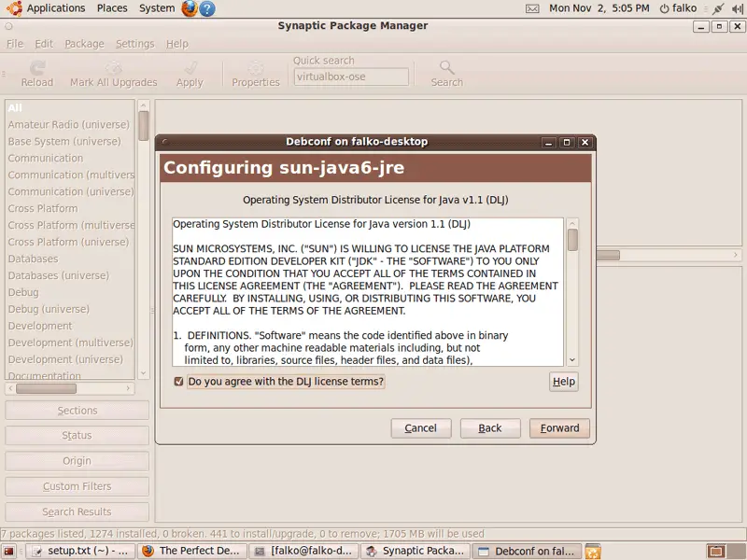Select the All category in sections list
Image resolution: width=747 pixels, height=560 pixels.
(x=69, y=107)
